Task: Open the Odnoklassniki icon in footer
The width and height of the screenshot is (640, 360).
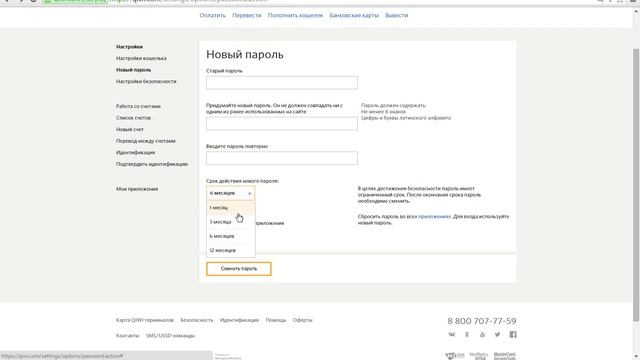Action: 467,334
